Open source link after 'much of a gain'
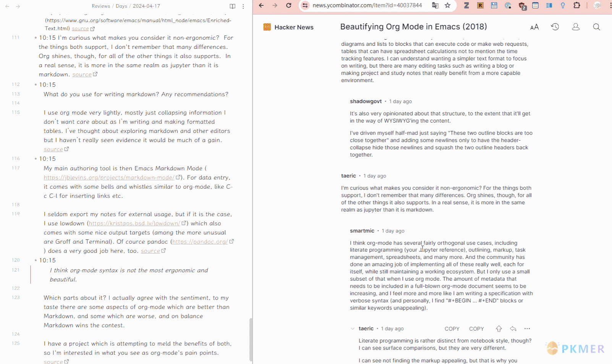612x364 pixels. click(x=53, y=149)
